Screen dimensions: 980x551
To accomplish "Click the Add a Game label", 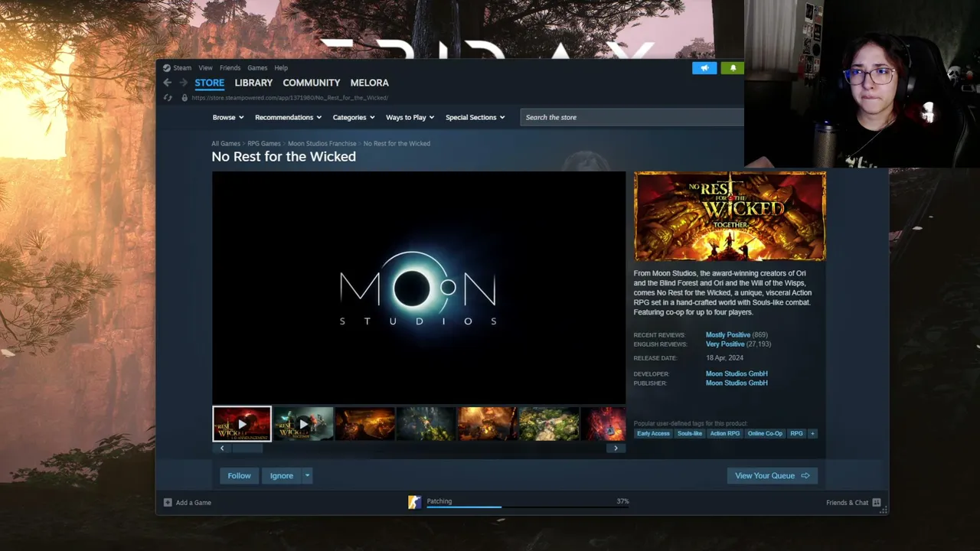I will [x=193, y=503].
